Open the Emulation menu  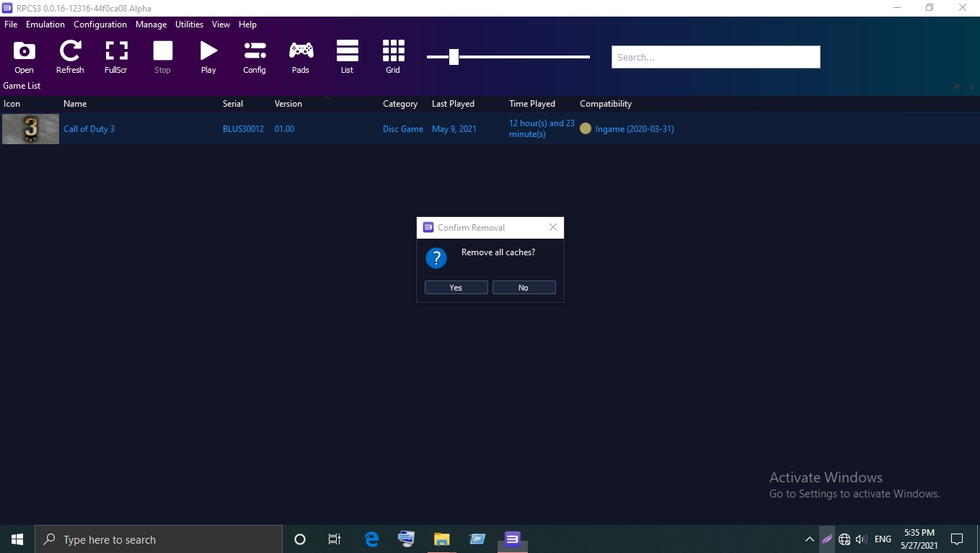pos(45,25)
